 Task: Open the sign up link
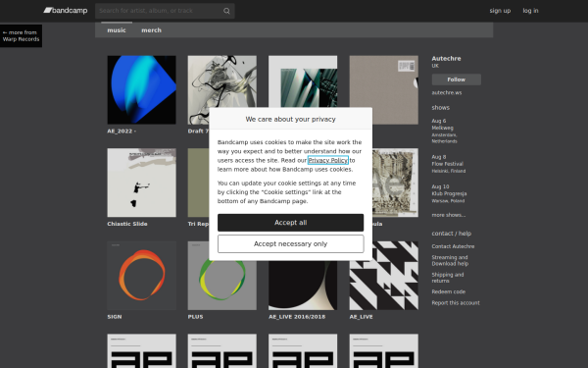500,11
